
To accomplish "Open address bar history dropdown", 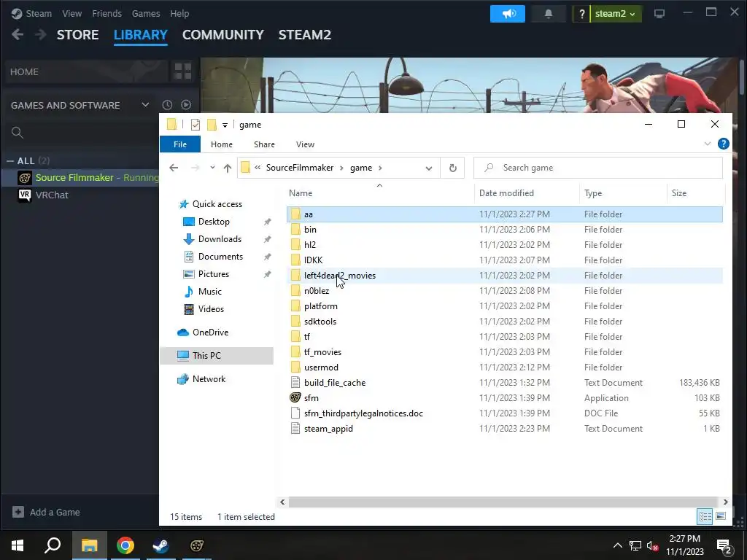I will 429,168.
